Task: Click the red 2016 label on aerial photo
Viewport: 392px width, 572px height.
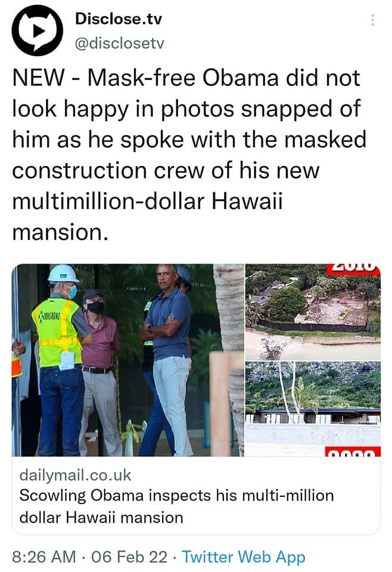Action: [x=354, y=269]
